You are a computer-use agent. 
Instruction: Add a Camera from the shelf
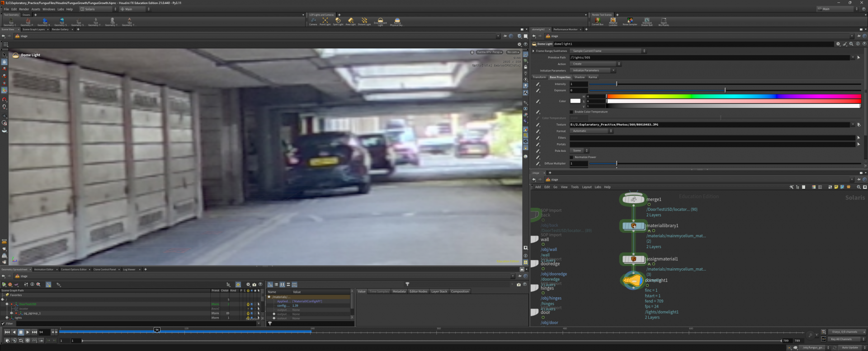313,21
